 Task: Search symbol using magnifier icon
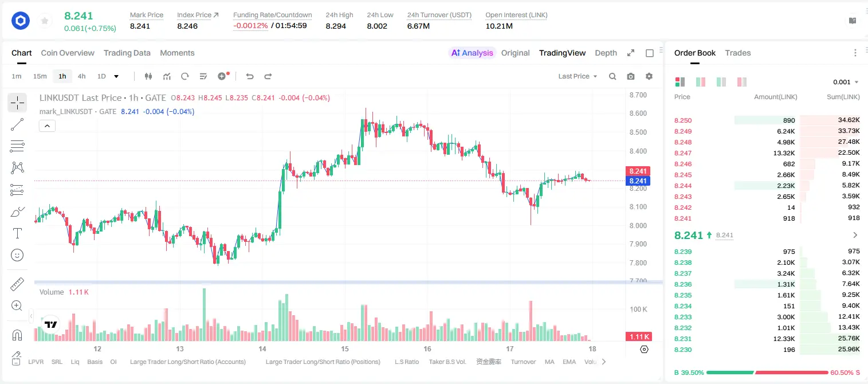tap(612, 76)
